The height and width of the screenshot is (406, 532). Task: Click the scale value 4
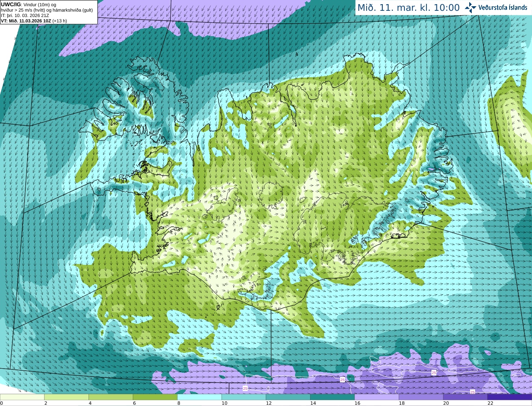click(90, 403)
